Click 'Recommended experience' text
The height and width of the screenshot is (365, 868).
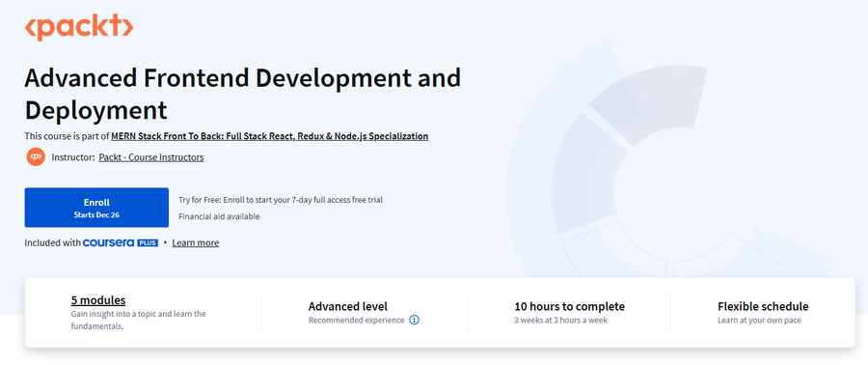[x=357, y=321]
